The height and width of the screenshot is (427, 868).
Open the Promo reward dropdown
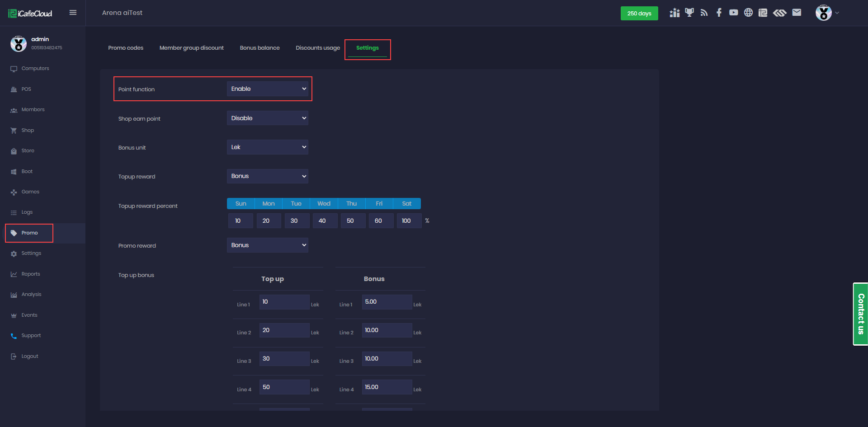[267, 245]
